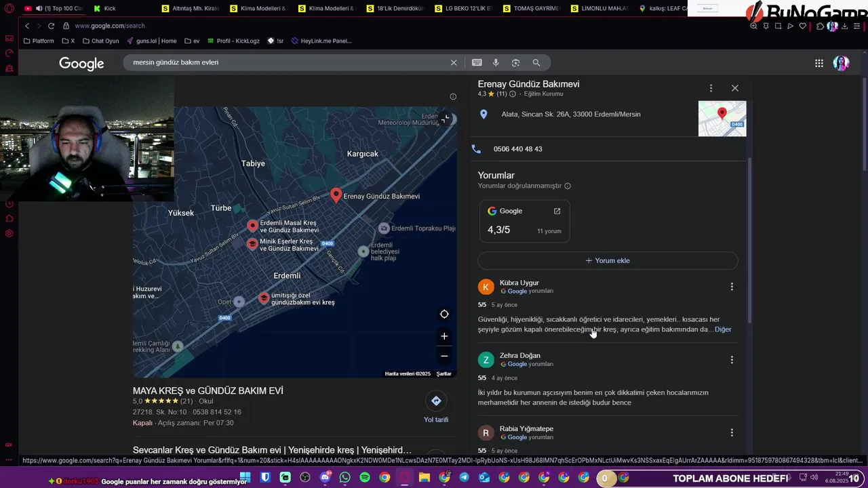Image resolution: width=868 pixels, height=488 pixels.
Task: Reload the page
Action: pos(51,26)
